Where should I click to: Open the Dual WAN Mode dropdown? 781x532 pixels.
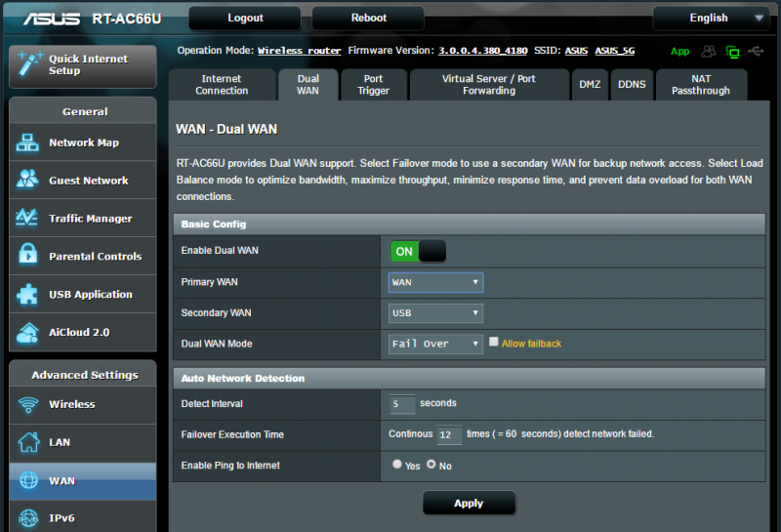(435, 344)
